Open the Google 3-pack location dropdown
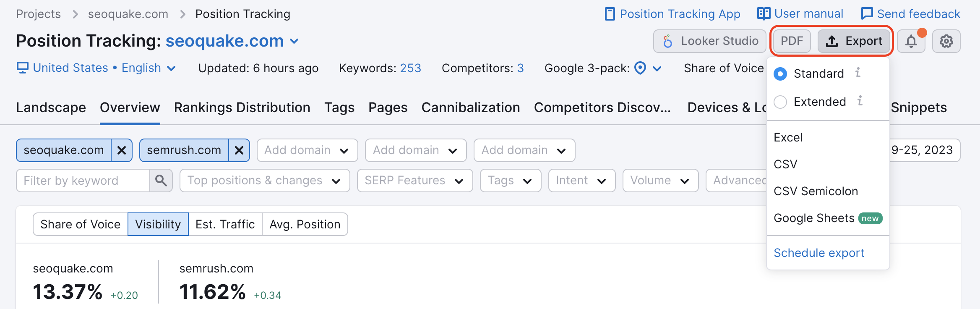 pos(648,68)
